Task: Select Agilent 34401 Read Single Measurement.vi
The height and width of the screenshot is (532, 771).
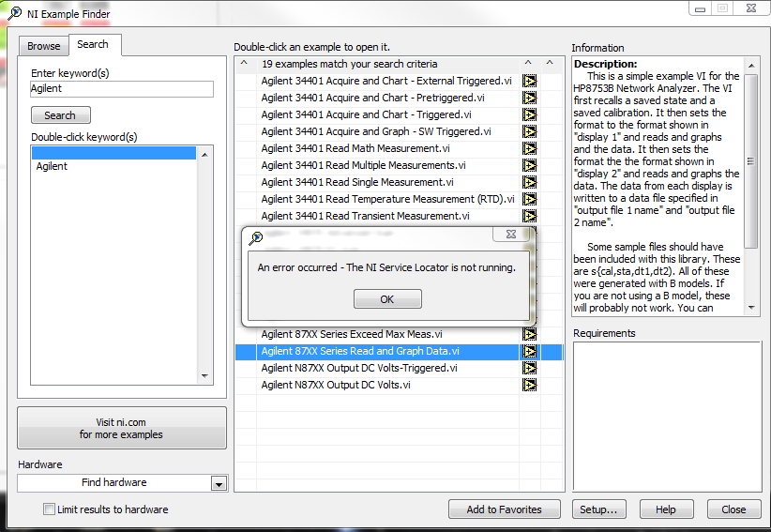Action: tap(357, 182)
